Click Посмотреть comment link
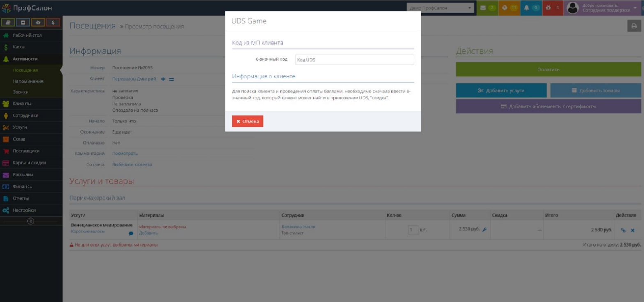The height and width of the screenshot is (302, 644). pos(125,154)
